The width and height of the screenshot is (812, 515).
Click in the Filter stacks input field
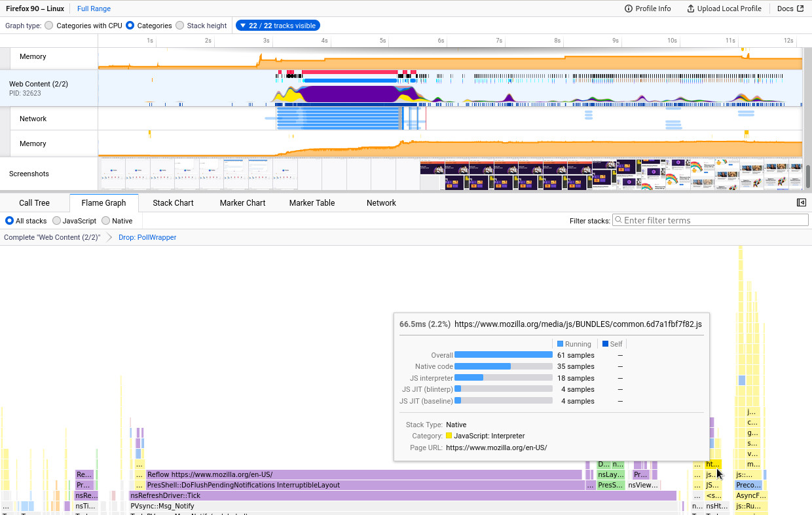(714, 221)
